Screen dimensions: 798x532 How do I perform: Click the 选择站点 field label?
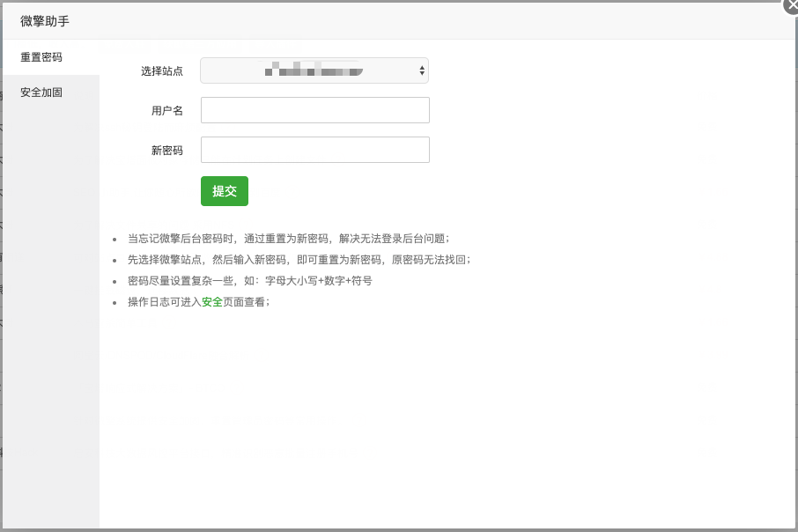[162, 71]
